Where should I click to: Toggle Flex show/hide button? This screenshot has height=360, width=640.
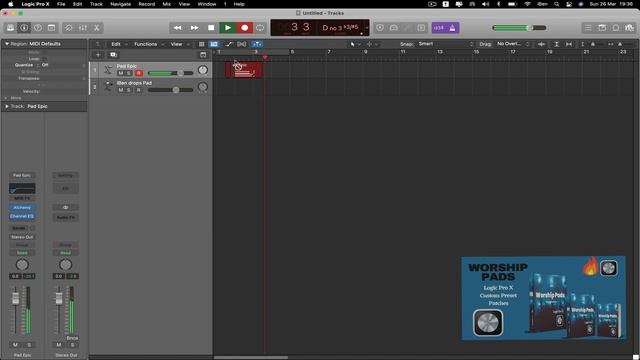242,44
